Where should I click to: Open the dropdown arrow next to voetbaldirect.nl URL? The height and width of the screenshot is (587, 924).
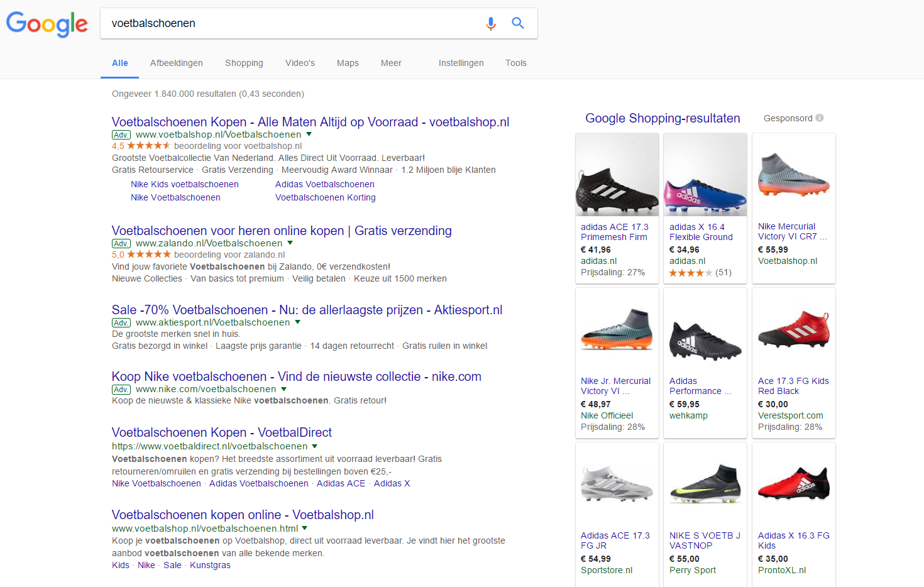[315, 446]
